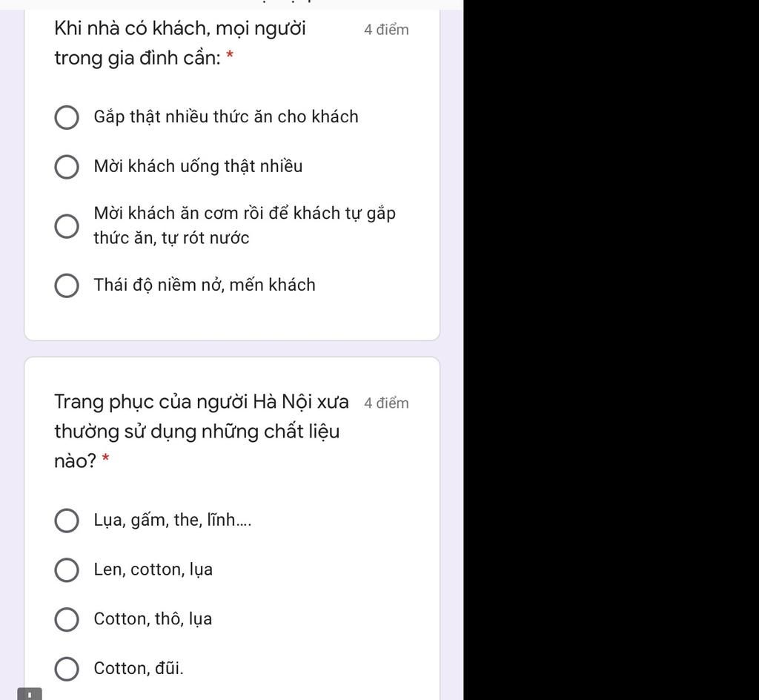Image resolution: width=759 pixels, height=700 pixels.
Task: Click the question title 'Khi nhà có khách, mọi người'
Action: (x=180, y=29)
